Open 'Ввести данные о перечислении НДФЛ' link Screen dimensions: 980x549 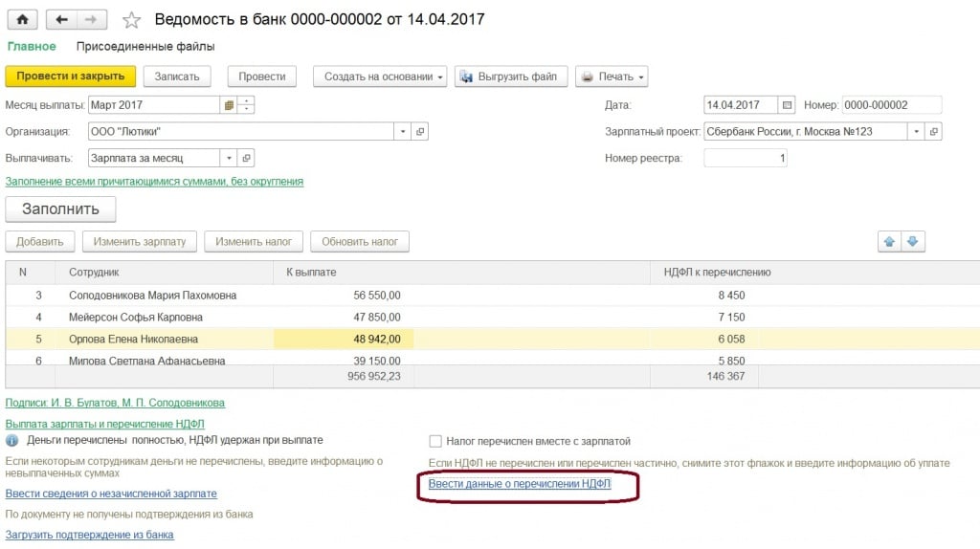(x=520, y=485)
